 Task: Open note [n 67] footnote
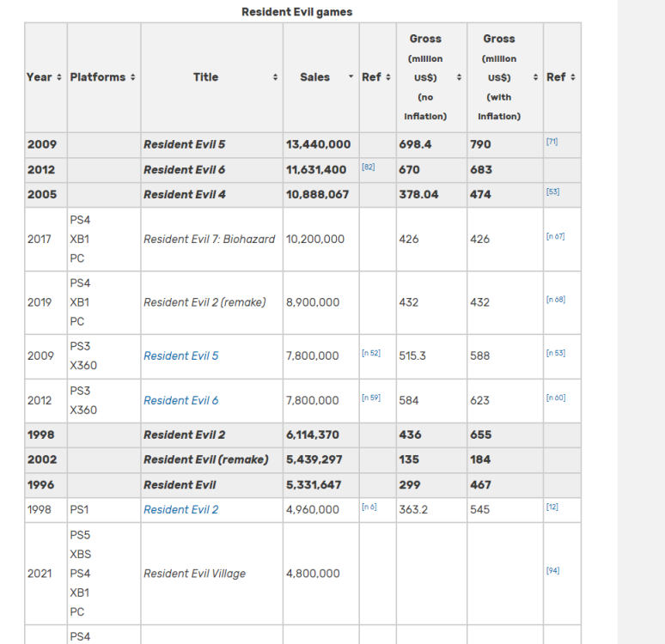pos(555,236)
